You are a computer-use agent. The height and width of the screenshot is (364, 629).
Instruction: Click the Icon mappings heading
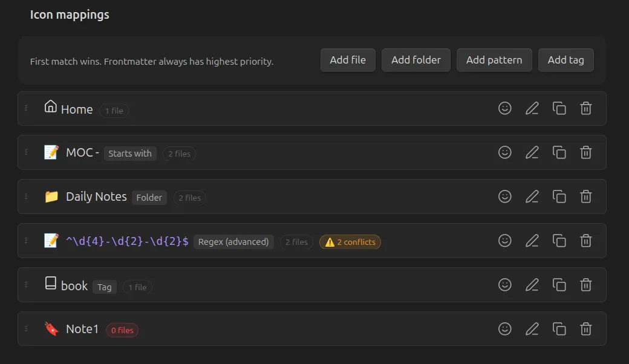coord(70,15)
